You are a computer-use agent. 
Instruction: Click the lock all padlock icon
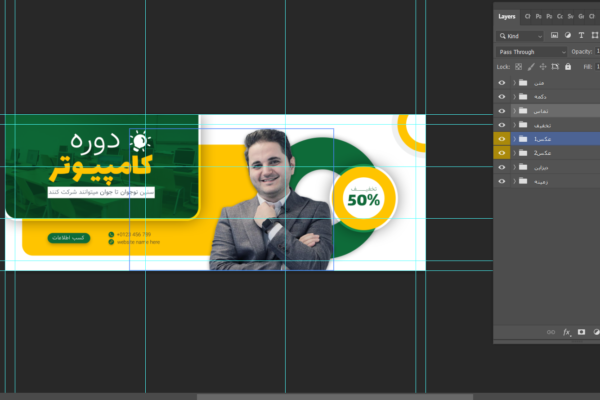tap(569, 66)
